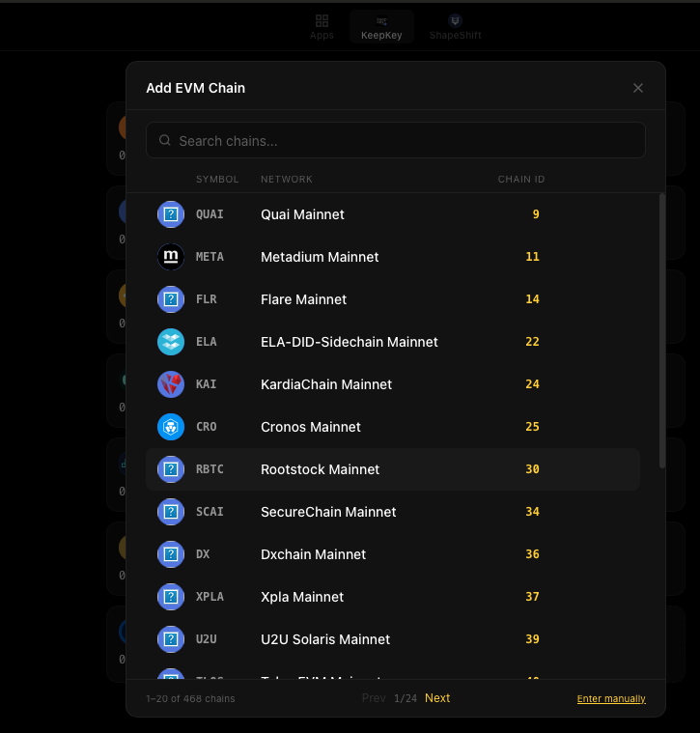Go to Next page of chains

437,698
